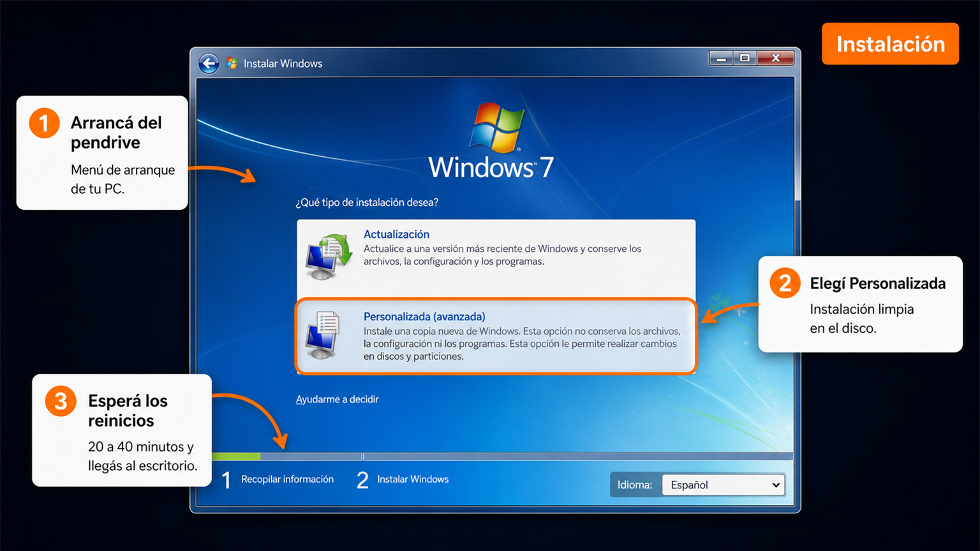
Task: Click the Instalar Windows window title
Action: [x=283, y=63]
